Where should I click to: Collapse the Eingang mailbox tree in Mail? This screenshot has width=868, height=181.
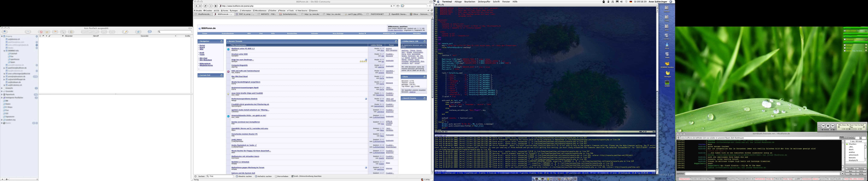2,36
